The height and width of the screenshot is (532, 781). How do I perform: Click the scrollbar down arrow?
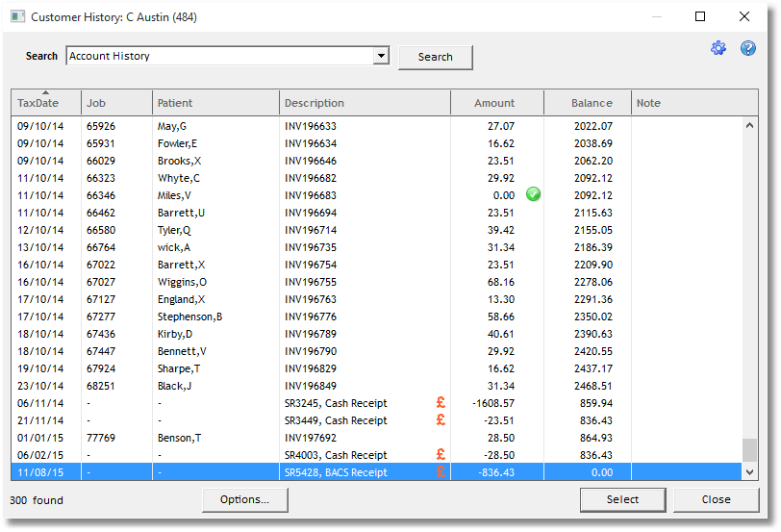click(x=749, y=471)
